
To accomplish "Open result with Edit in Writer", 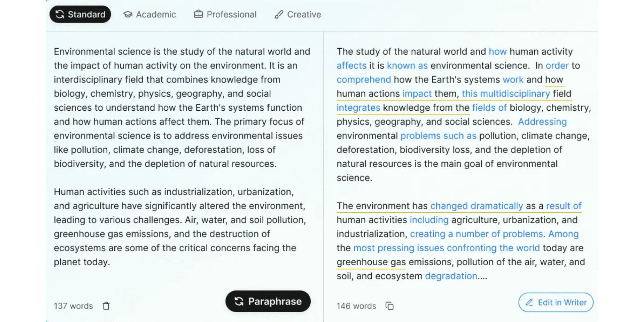I will coord(556,303).
